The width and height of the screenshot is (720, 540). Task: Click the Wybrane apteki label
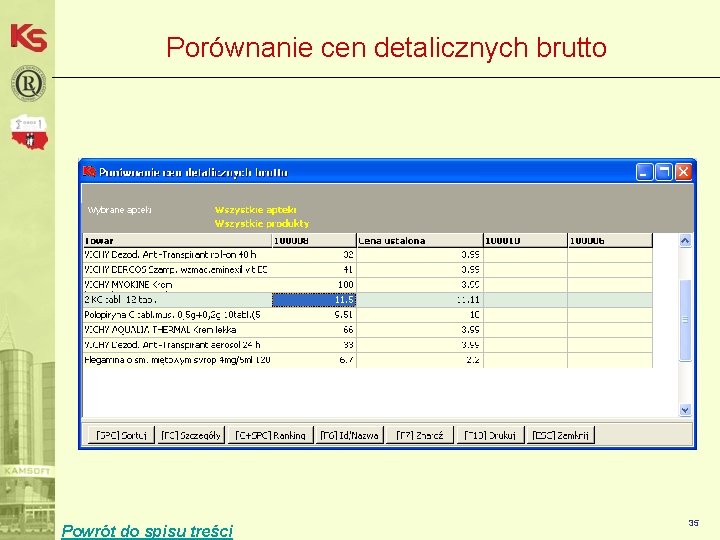click(x=119, y=210)
